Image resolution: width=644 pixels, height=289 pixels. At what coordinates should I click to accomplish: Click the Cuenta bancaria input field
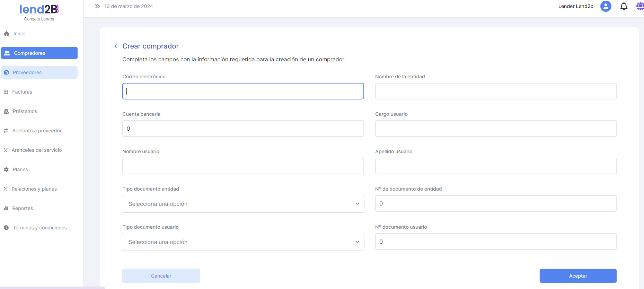coord(243,129)
